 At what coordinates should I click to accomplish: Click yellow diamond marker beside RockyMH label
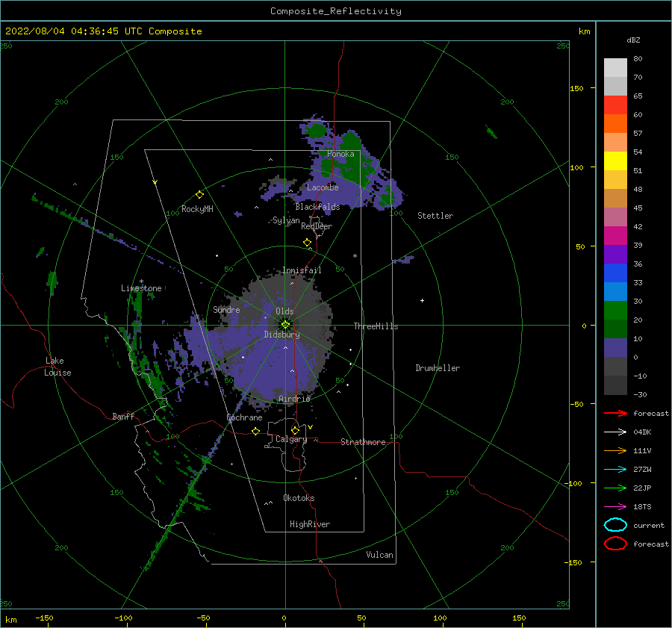point(199,195)
